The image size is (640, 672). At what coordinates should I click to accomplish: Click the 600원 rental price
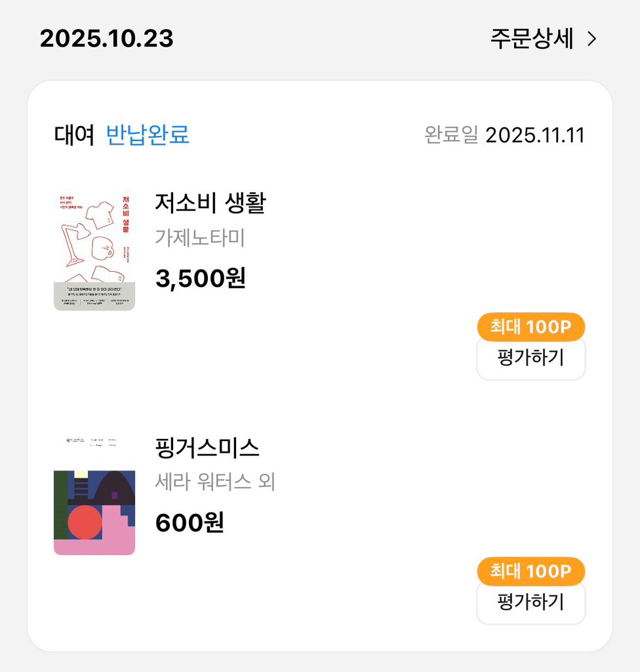tap(190, 523)
